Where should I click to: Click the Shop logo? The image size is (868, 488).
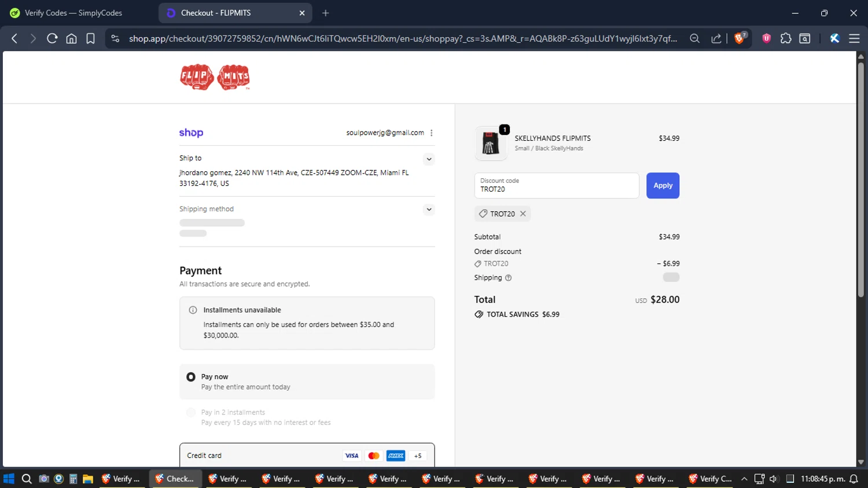[191, 133]
